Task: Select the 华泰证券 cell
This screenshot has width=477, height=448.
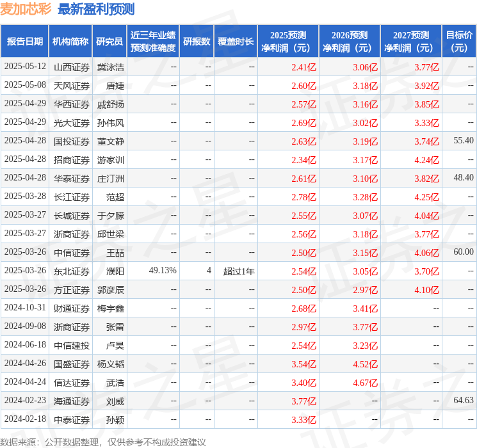Action: 72,179
